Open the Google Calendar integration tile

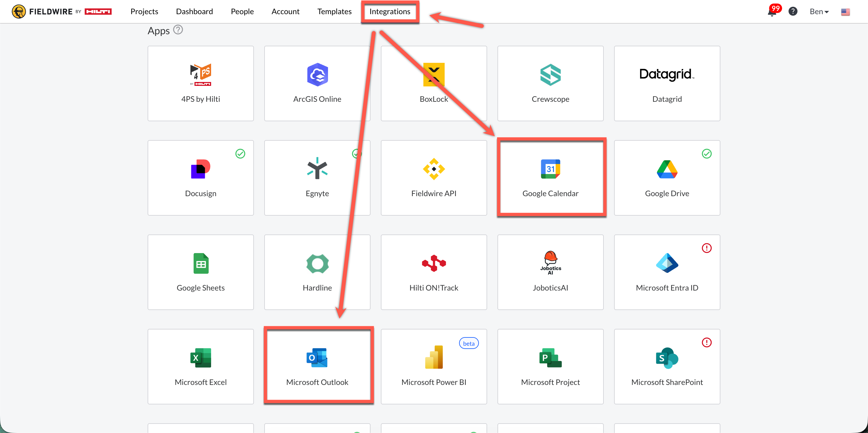tap(550, 178)
